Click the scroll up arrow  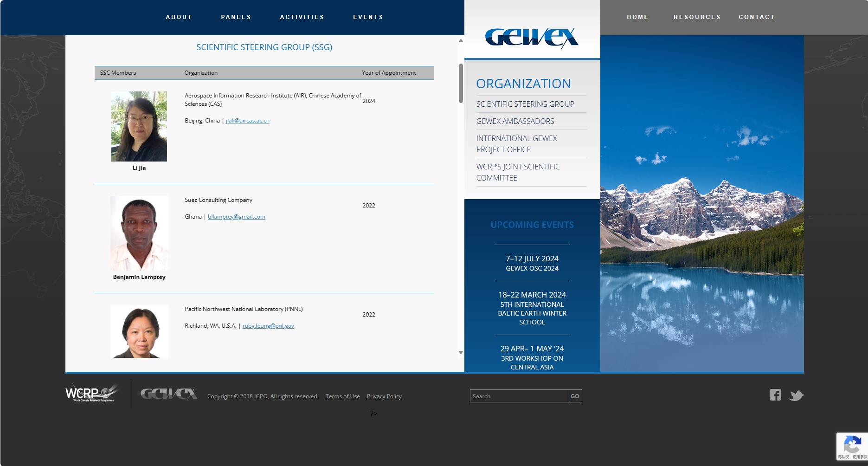click(x=461, y=41)
